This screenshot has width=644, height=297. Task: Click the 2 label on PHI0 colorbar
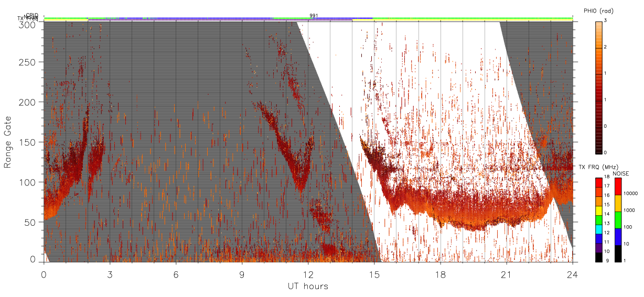pyautogui.click(x=606, y=47)
